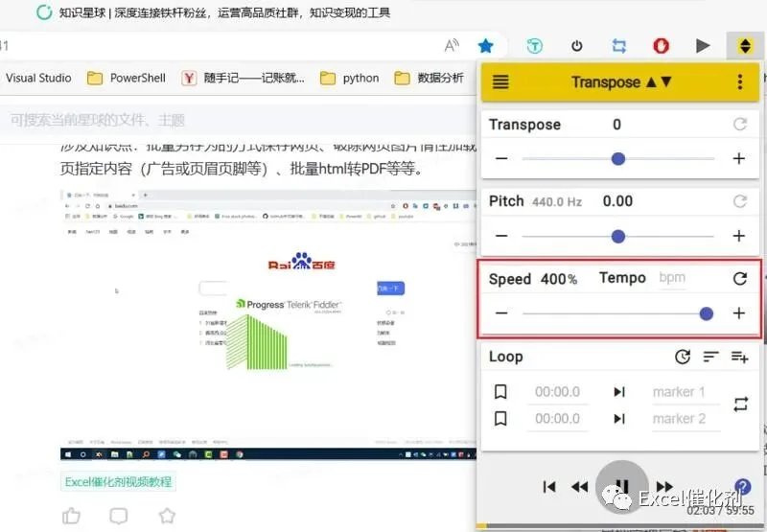This screenshot has height=532, width=767.
Task: Click the second loop time field
Action: coord(557,419)
